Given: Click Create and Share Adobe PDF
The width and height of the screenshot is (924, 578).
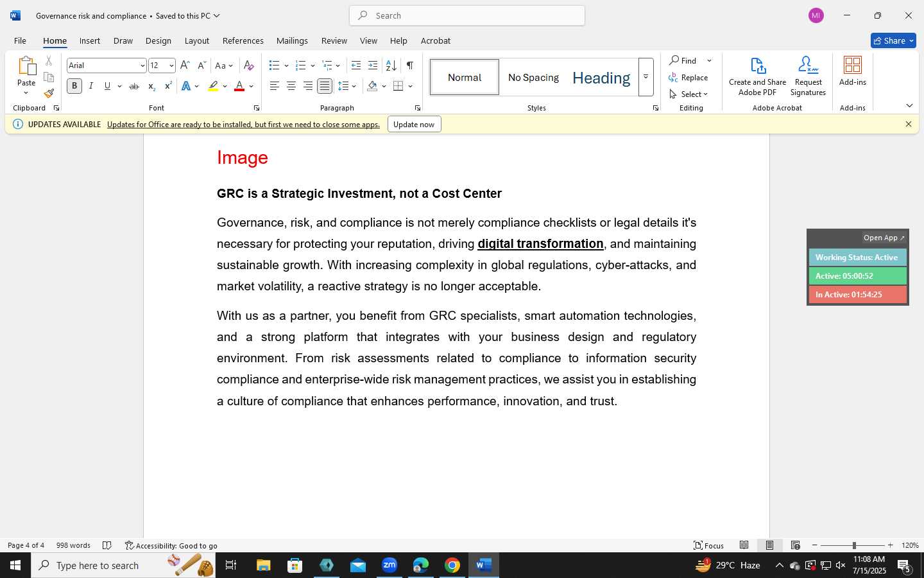Looking at the screenshot, I should coord(757,76).
